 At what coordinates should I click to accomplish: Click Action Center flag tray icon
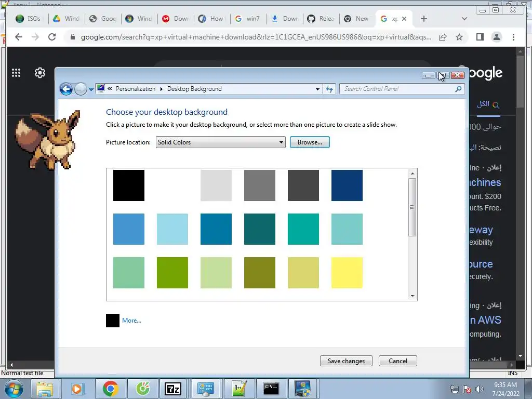pyautogui.click(x=467, y=389)
